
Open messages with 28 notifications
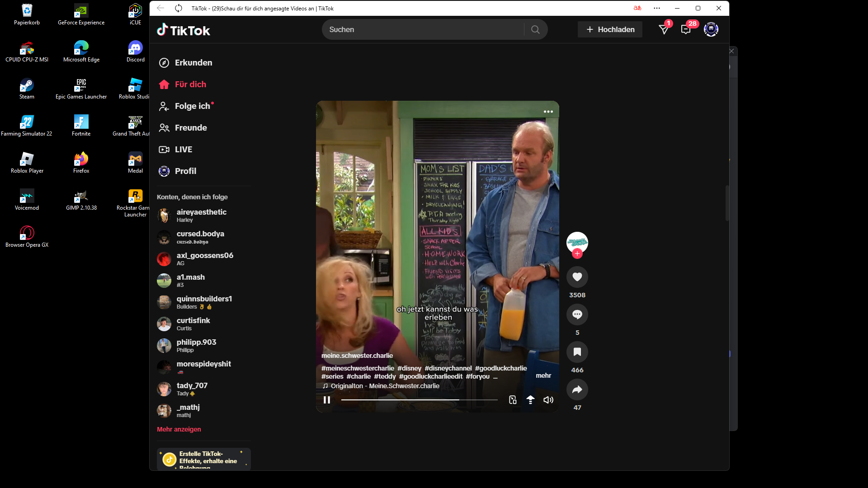(686, 29)
